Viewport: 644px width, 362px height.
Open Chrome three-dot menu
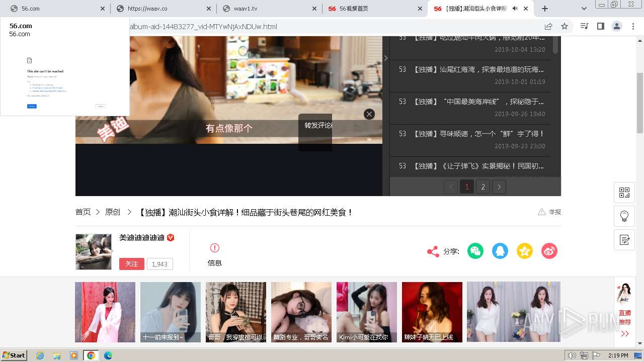click(632, 26)
